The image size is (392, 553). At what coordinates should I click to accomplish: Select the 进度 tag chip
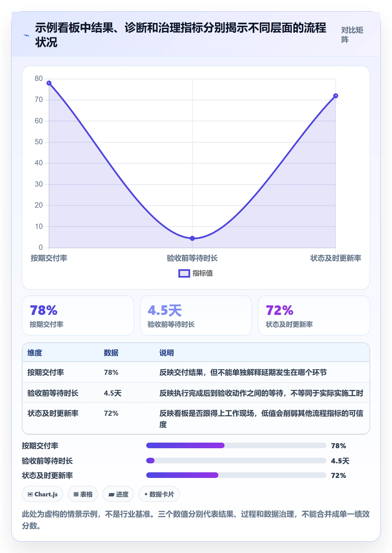pyautogui.click(x=118, y=494)
